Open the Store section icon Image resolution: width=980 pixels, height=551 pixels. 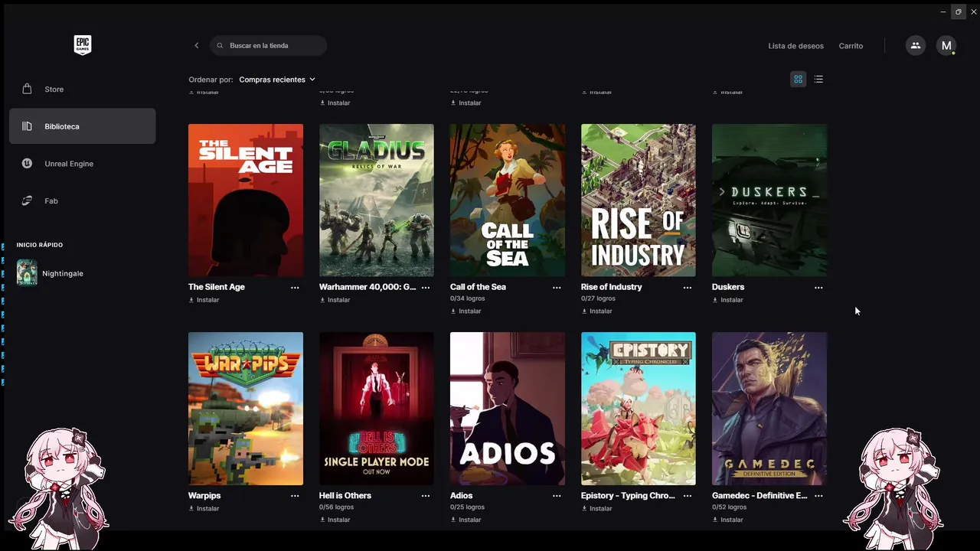[28, 89]
